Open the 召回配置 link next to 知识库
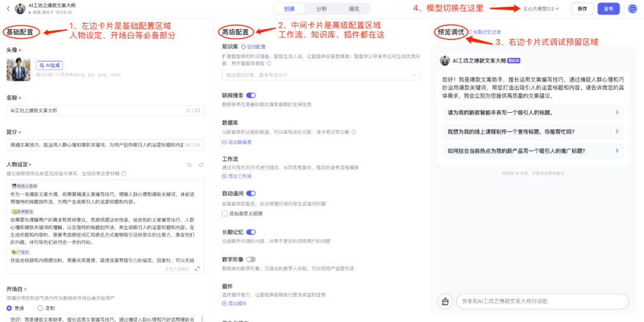Screen dimensions: 644x322 pos(253,47)
